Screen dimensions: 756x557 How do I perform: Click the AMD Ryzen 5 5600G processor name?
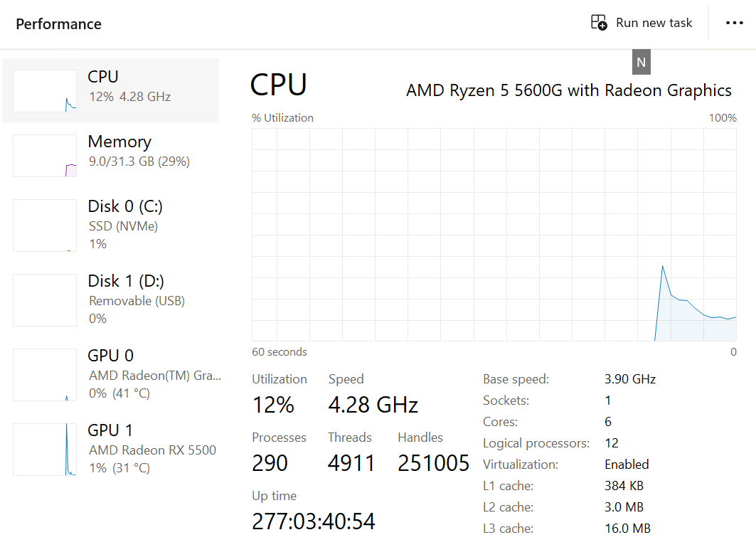[x=568, y=90]
